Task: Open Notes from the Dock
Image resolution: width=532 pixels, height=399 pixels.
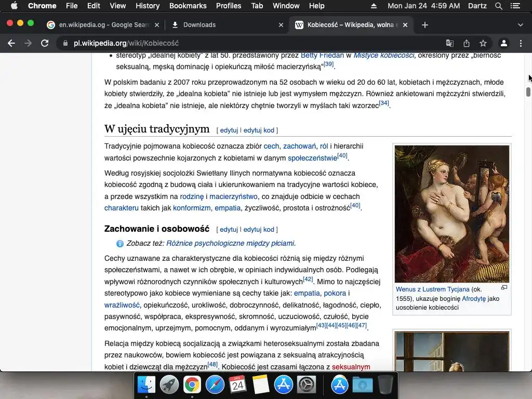Action: (x=261, y=385)
